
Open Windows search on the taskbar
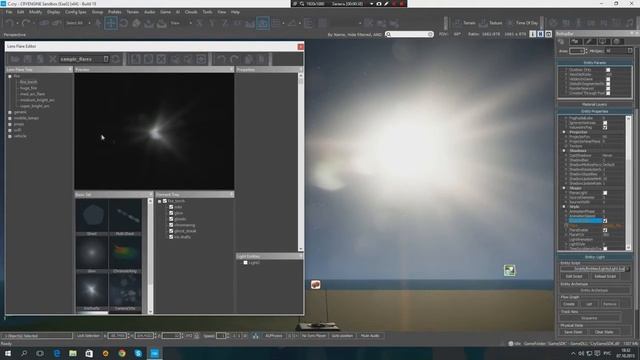[24, 353]
